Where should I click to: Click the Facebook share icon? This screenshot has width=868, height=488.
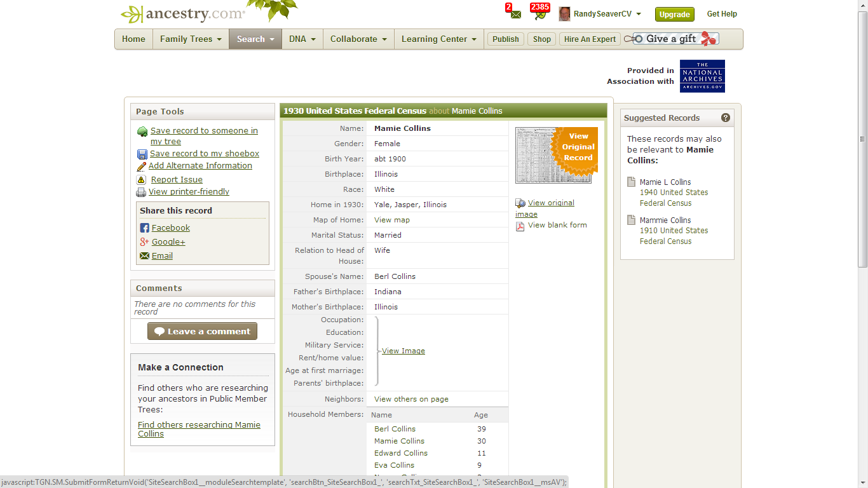[x=144, y=228]
